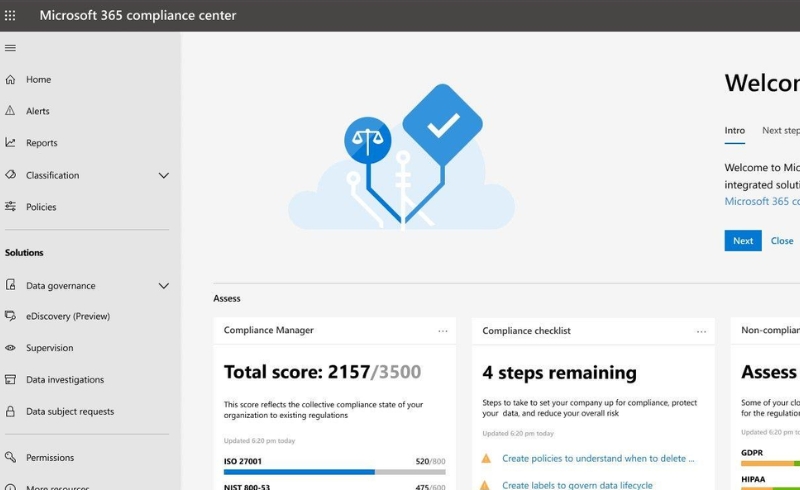Click the Solutions section heading
This screenshot has width=800, height=490.
pos(24,253)
